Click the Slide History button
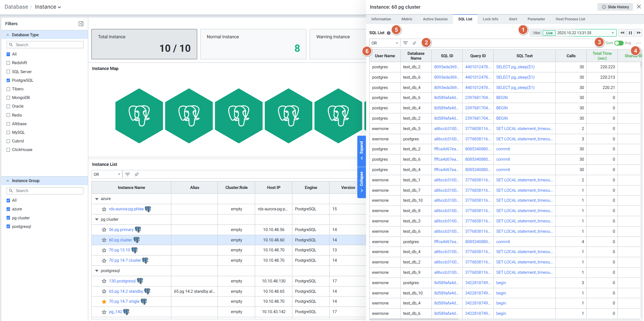 (615, 7)
